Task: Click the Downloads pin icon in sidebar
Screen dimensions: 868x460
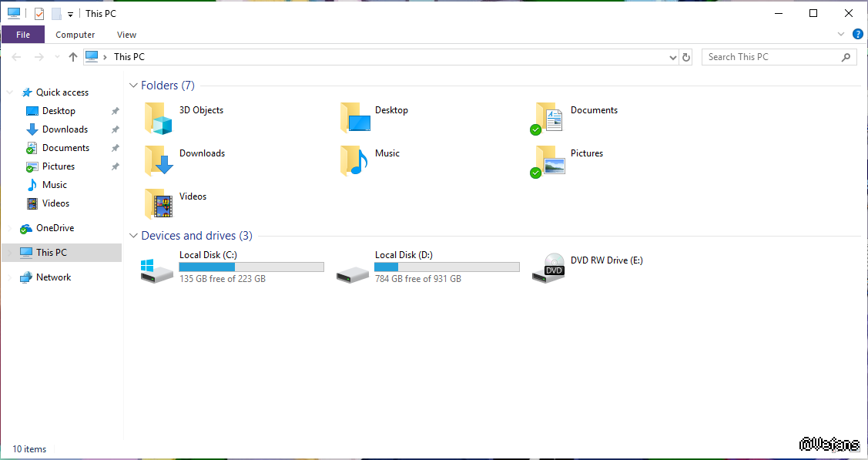Action: [115, 129]
